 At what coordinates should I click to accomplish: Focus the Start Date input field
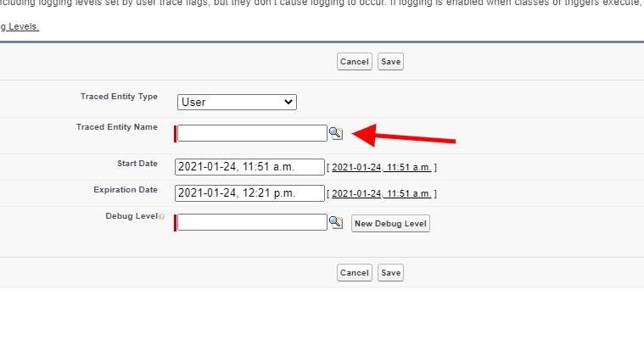pos(249,167)
